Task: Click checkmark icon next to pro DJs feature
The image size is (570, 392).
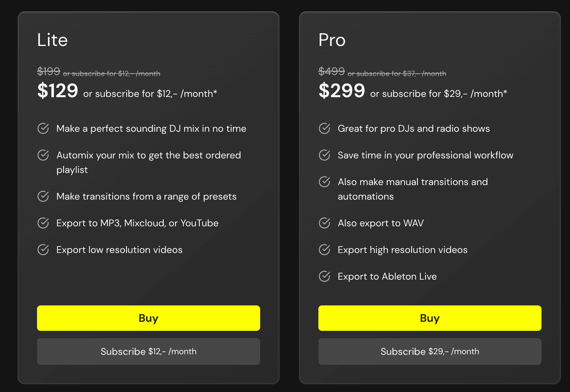Action: tap(324, 128)
